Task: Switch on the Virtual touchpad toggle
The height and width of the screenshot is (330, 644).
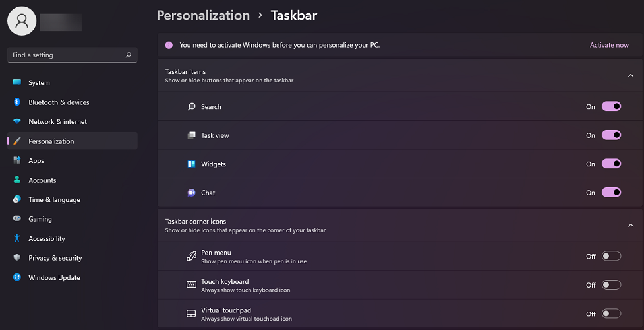Action: pyautogui.click(x=611, y=313)
